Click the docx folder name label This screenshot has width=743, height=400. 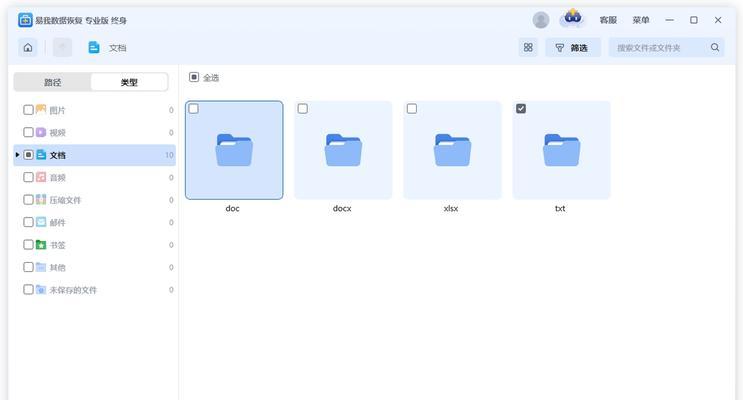tap(342, 208)
